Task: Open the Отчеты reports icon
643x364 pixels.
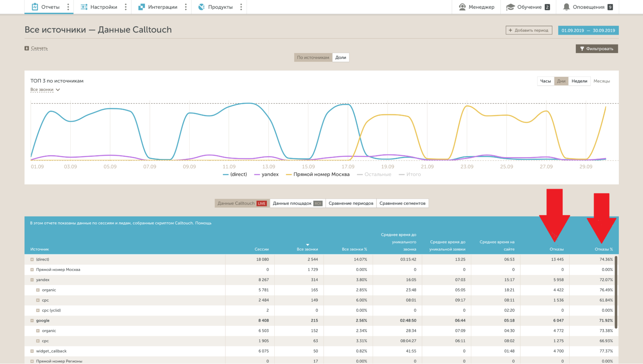Action: (35, 7)
